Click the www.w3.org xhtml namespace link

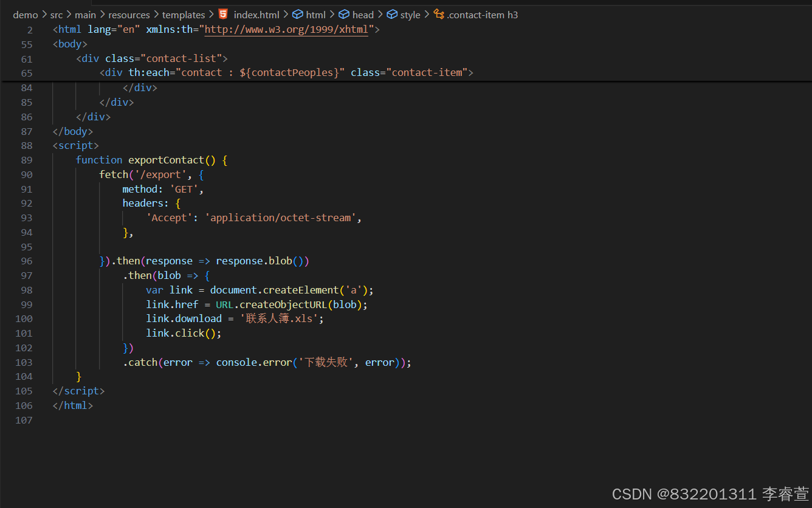point(286,29)
